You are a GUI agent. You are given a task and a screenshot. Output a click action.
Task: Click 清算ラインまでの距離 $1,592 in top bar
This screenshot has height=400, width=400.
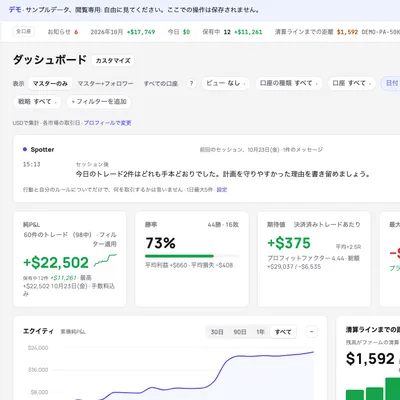[x=316, y=32]
